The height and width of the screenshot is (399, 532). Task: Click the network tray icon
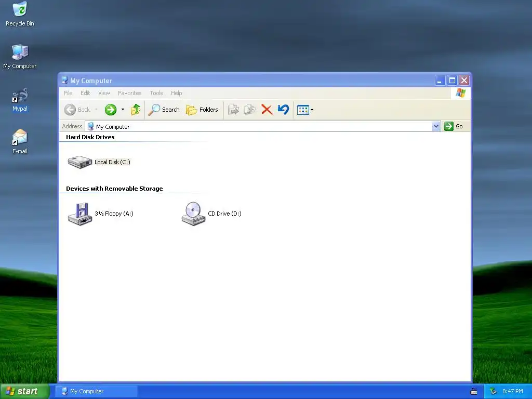494,391
